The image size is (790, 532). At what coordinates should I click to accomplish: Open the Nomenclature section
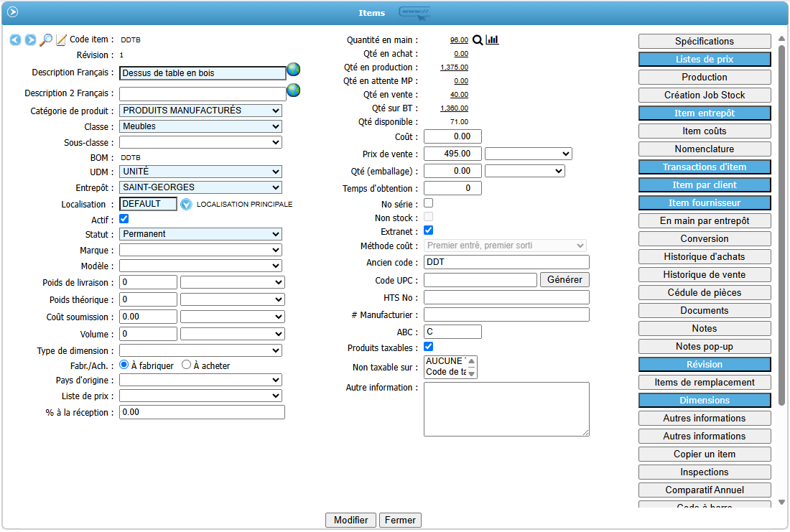tap(705, 149)
